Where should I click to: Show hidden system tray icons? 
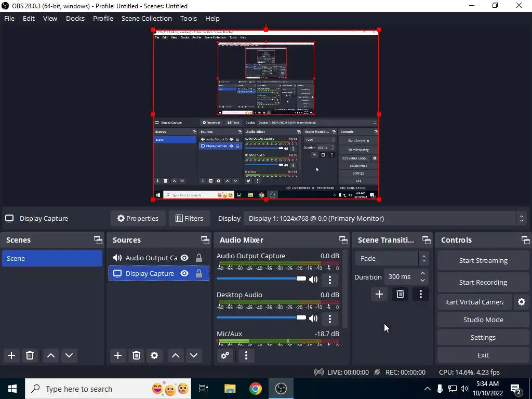tap(428, 389)
